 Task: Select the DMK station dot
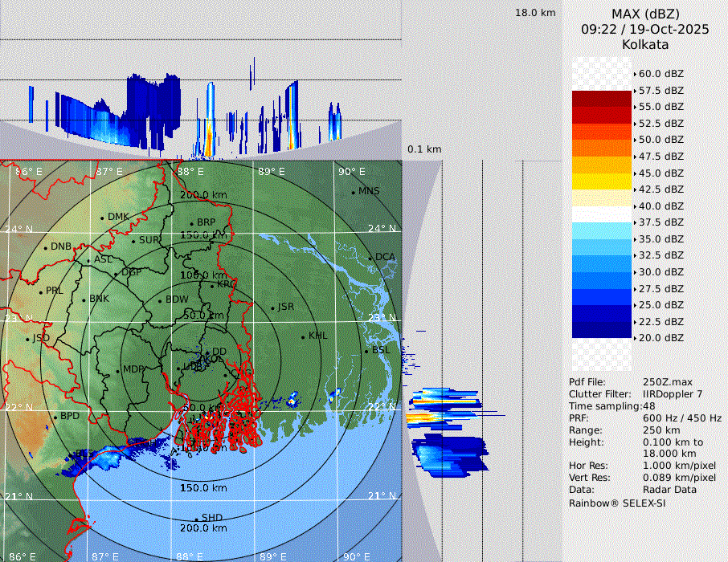coord(102,218)
